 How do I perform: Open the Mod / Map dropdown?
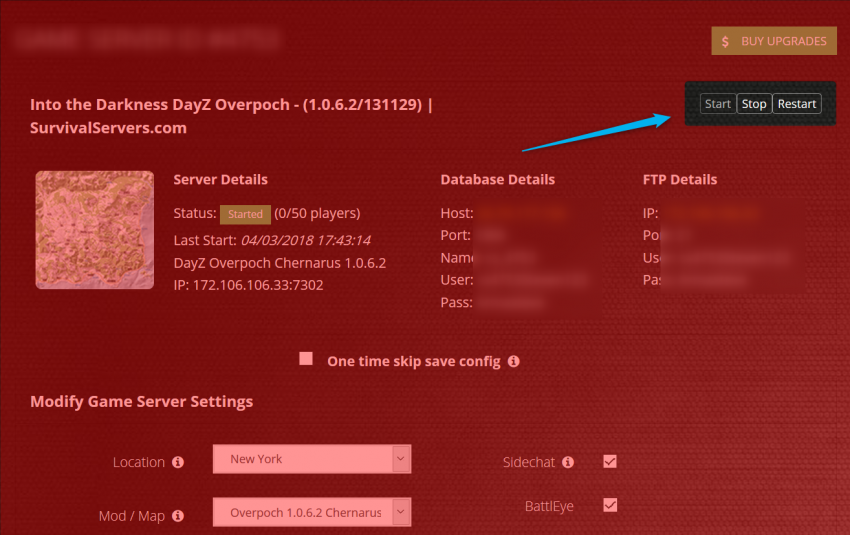click(x=312, y=512)
